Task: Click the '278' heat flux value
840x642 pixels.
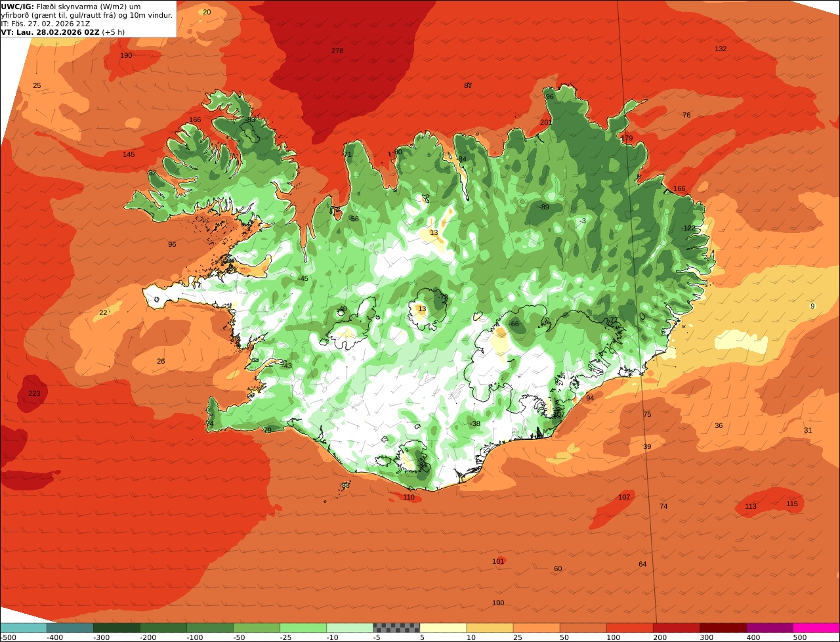Action: click(x=337, y=51)
